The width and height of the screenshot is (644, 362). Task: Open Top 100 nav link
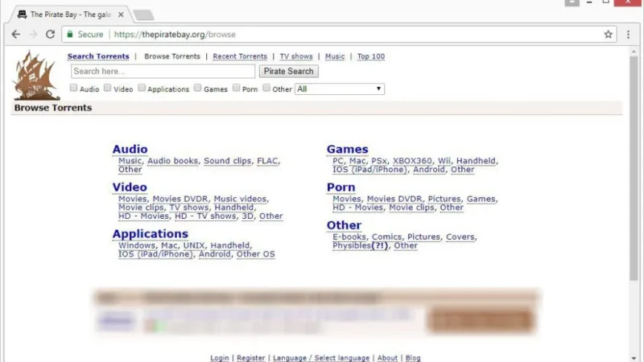371,56
